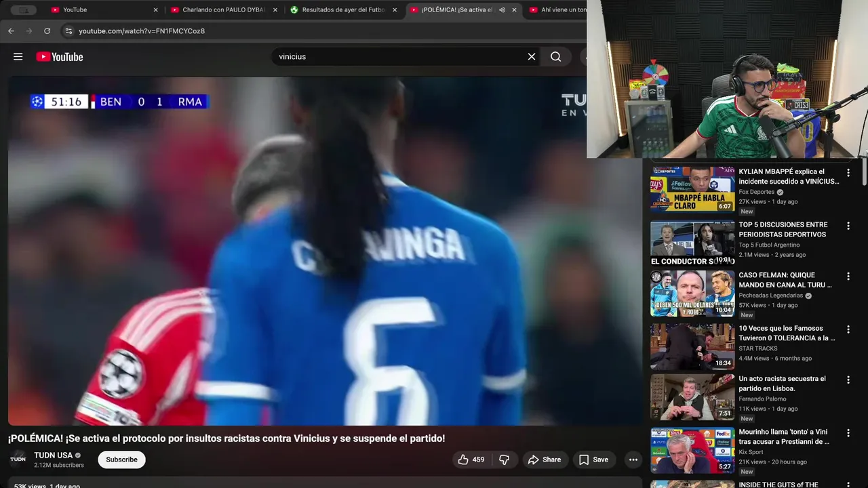Click the video title ¡POLÉMICA! text
The height and width of the screenshot is (488, 868).
(226, 439)
